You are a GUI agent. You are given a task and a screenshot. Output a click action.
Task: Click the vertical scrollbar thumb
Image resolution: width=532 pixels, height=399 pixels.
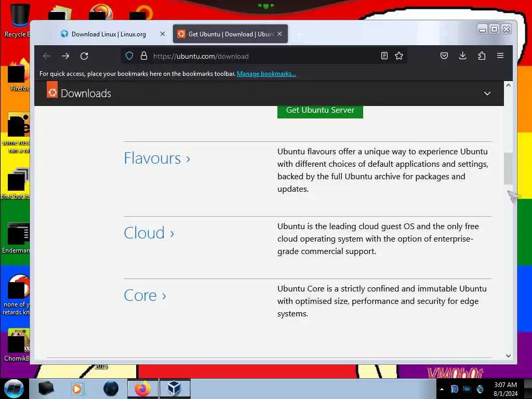click(x=508, y=168)
